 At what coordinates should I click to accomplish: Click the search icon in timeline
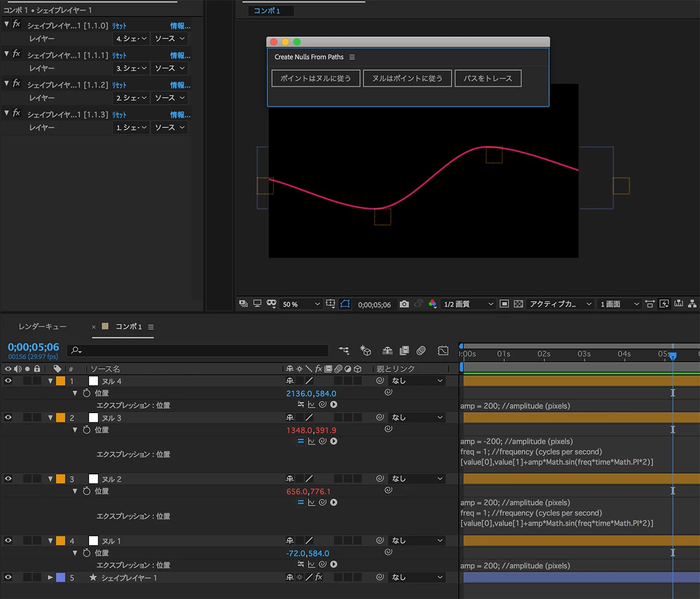(x=76, y=350)
